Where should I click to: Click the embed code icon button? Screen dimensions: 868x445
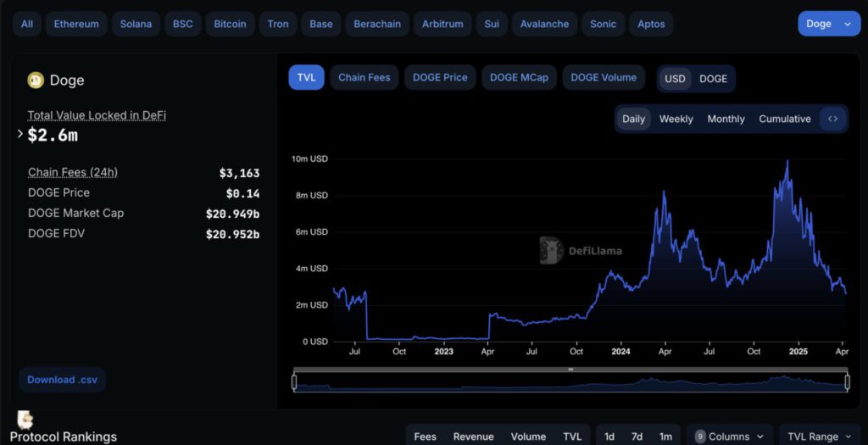pyautogui.click(x=832, y=119)
